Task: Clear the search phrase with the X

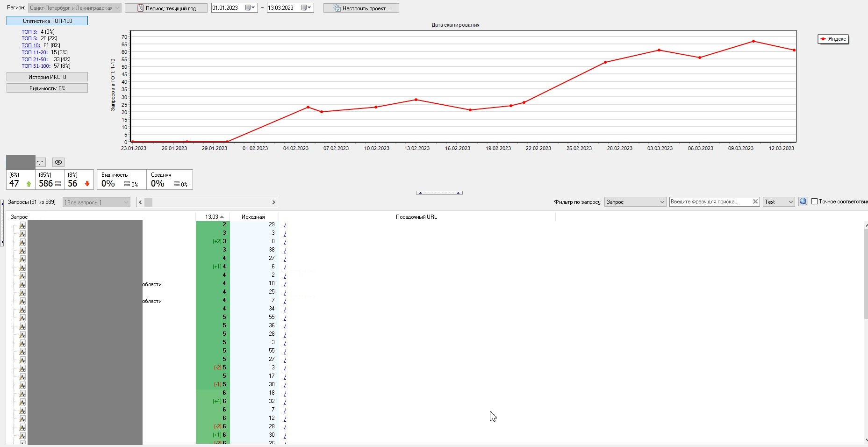Action: click(x=755, y=202)
